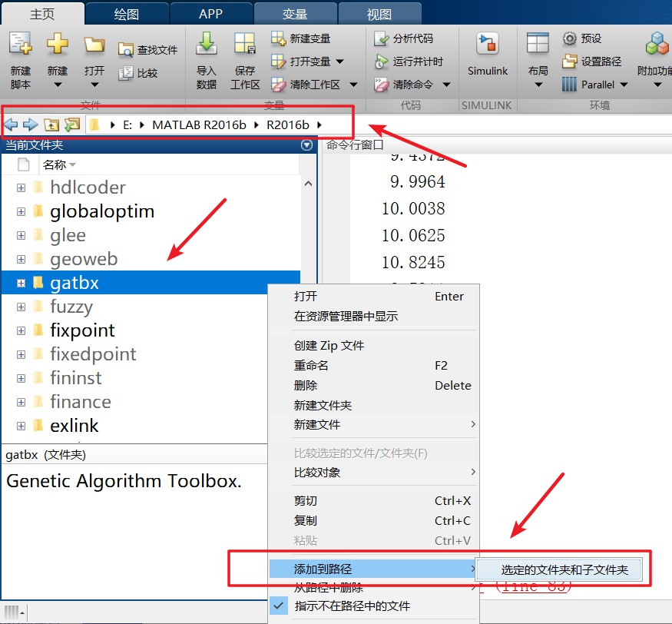This screenshot has width=672, height=624.
Task: Click New Variable (新建变量)
Action: tap(300, 38)
